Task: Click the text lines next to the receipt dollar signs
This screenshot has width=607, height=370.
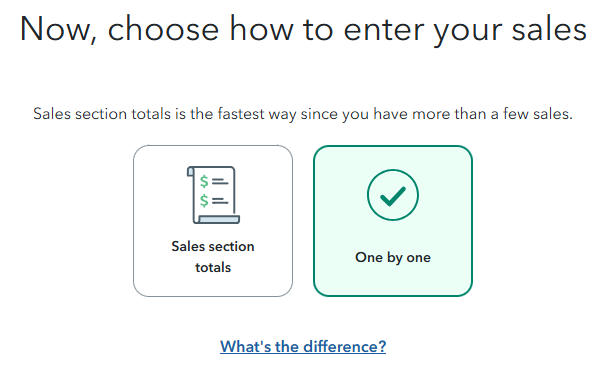Action: (220, 191)
